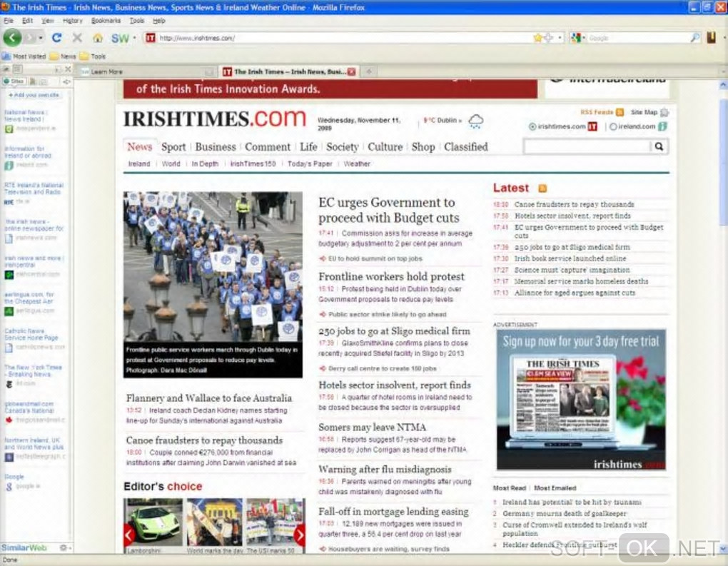The image size is (728, 566).
Task: Open the Most Visited bookmarks folder
Action: click(x=24, y=56)
